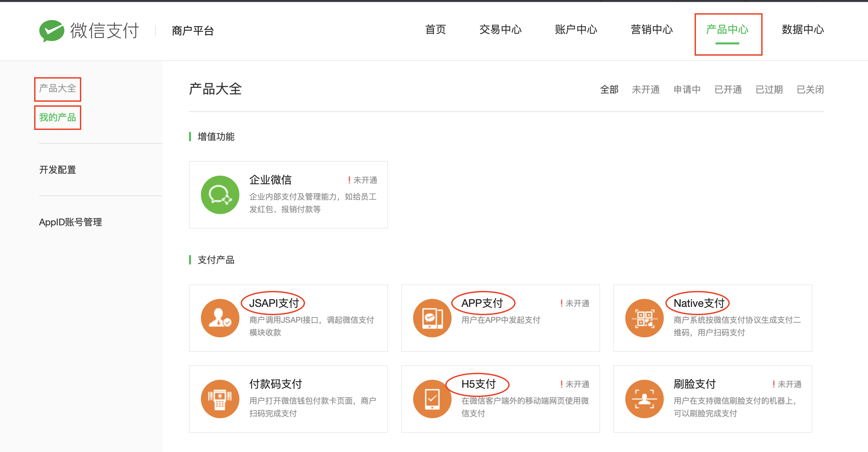Filter products by 已过期
Viewport: 868px width, 452px height.
coord(769,89)
